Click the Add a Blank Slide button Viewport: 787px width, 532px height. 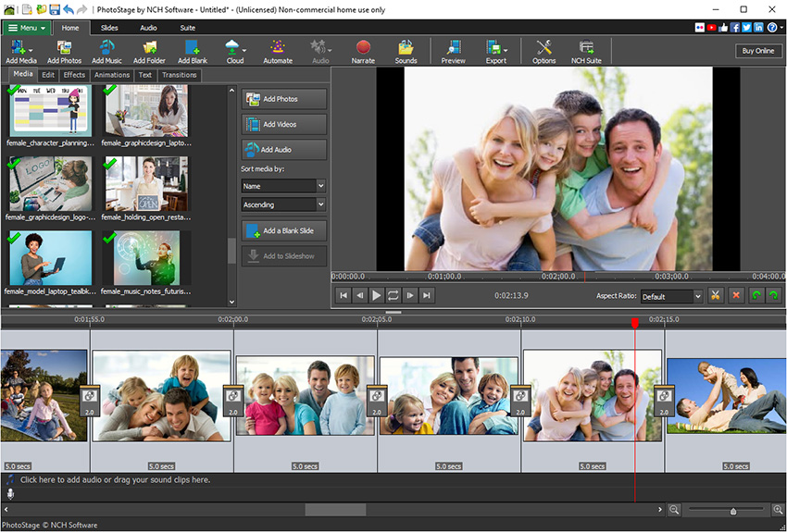283,230
